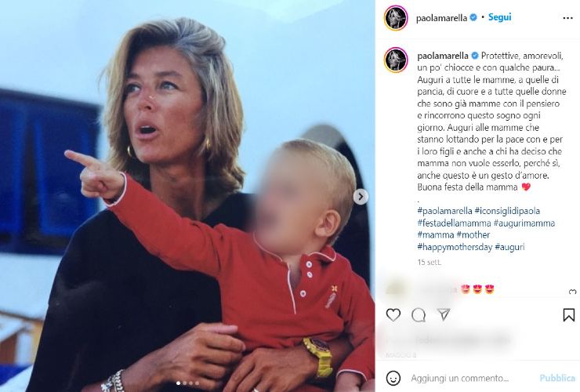The image size is (580, 392).
Task: Open the 15 sett. timestamp link
Action: tap(429, 262)
